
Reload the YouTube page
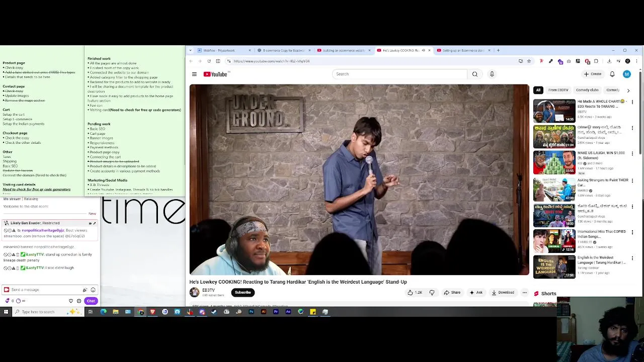tap(209, 61)
